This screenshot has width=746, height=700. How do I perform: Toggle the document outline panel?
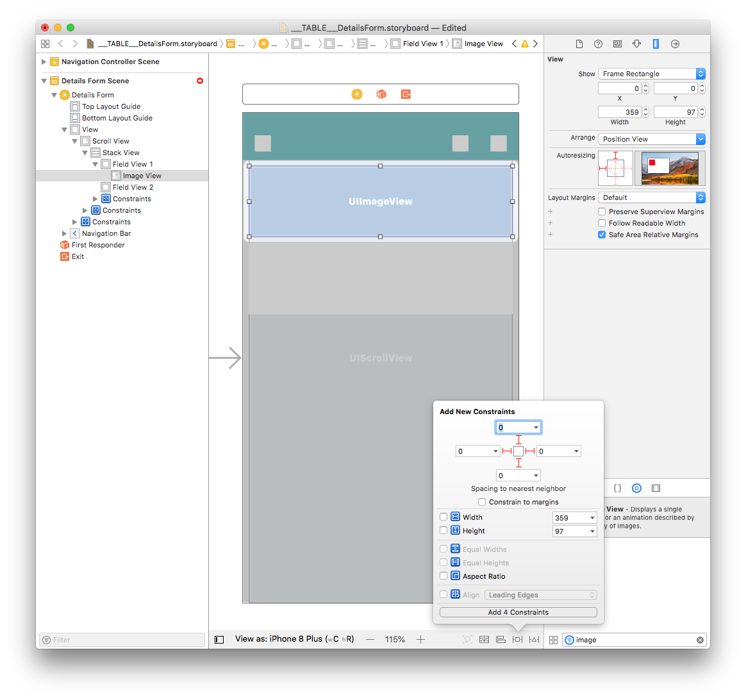coord(219,640)
